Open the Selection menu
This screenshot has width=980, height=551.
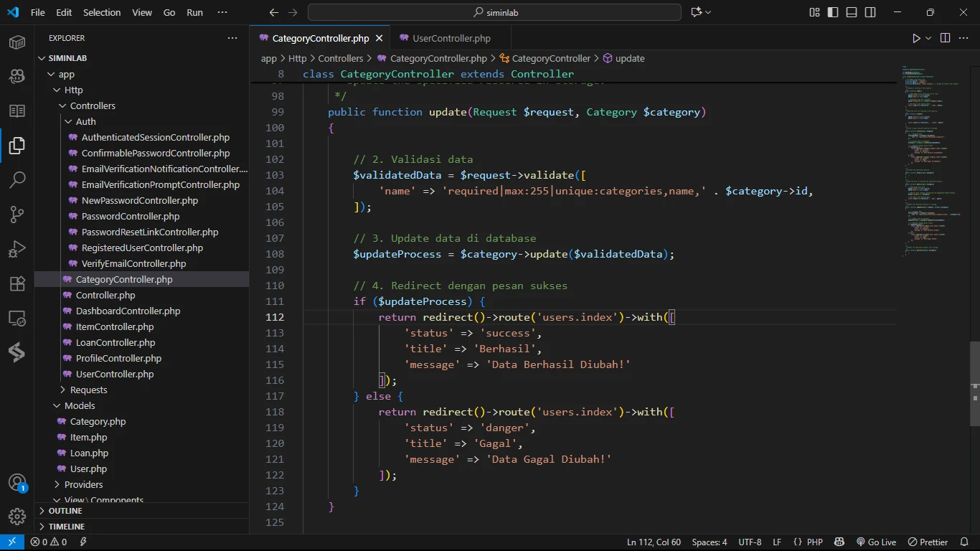point(102,12)
